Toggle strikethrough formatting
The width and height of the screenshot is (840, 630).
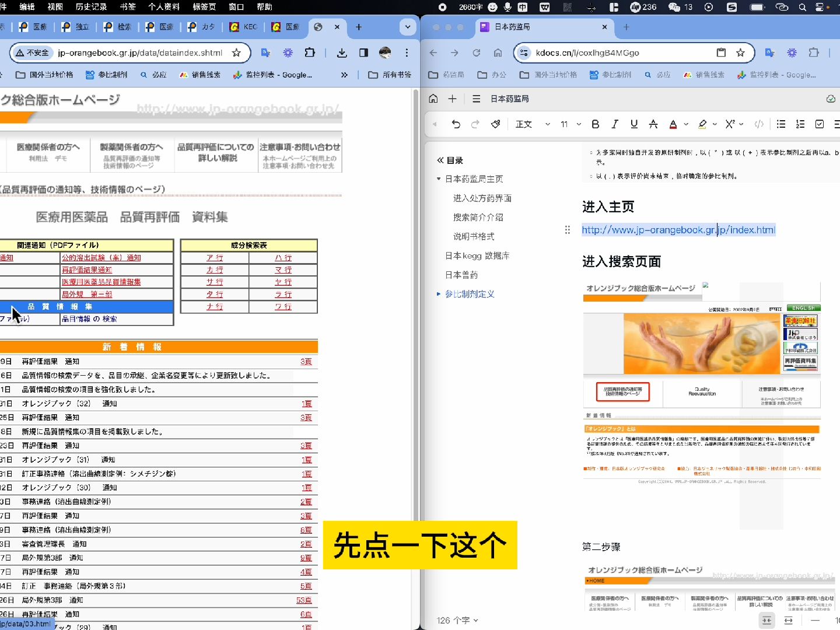pos(653,124)
